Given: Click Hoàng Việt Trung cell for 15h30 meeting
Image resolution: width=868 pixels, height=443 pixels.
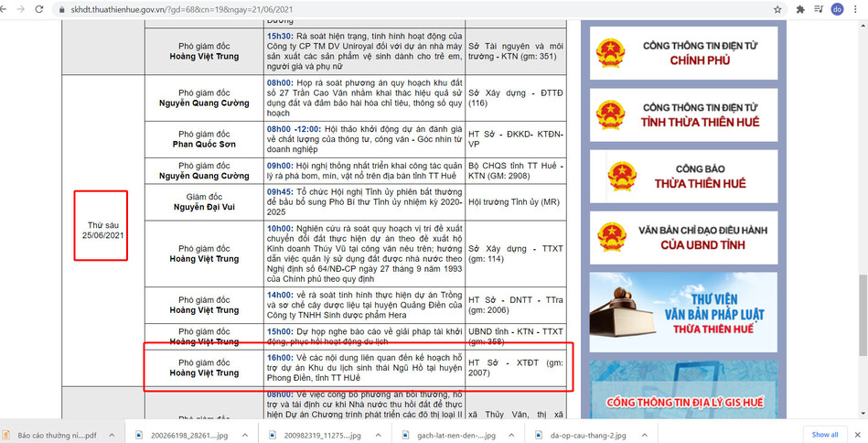Looking at the screenshot, I should [204, 51].
